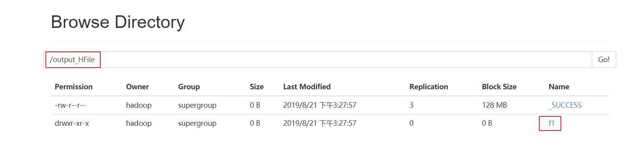Select the drwxr-xr-x permission cell
The image size is (644, 149).
(x=72, y=123)
